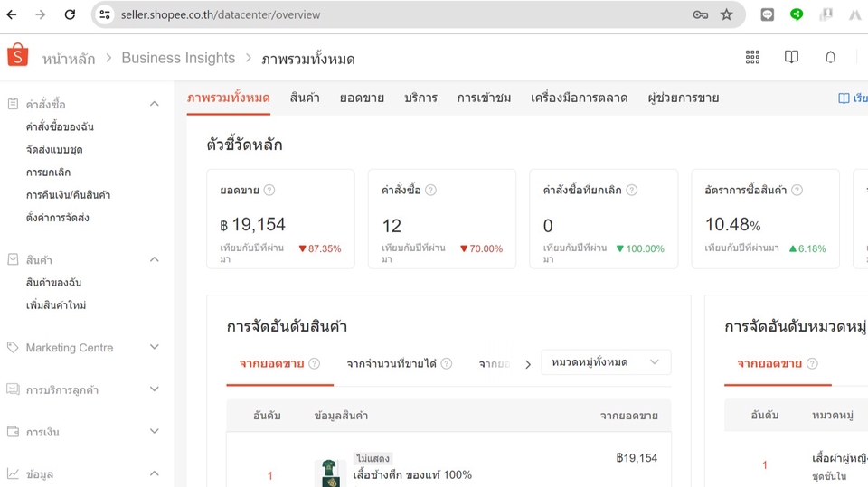868x487 pixels.
Task: Expand the การเงิน section
Action: (x=155, y=431)
